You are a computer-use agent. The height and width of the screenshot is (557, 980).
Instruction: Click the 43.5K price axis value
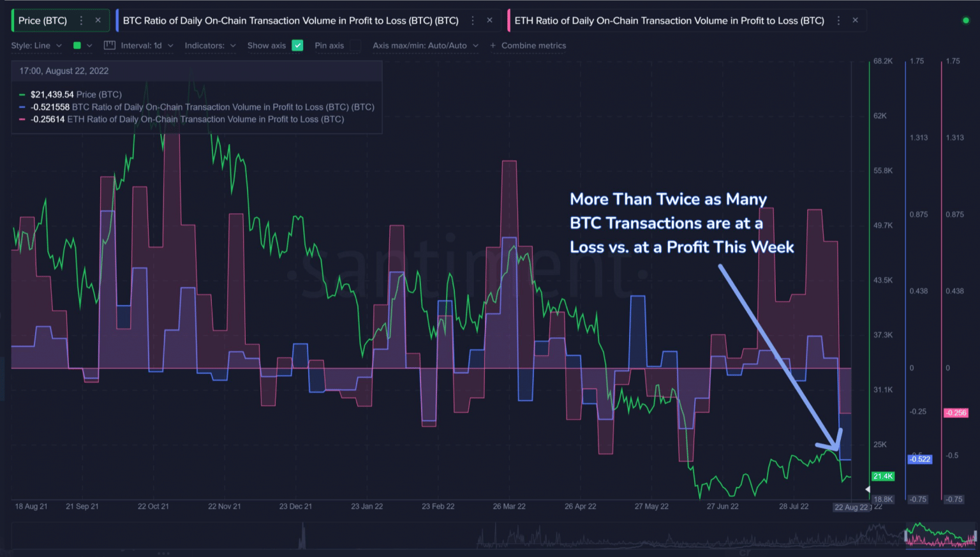click(883, 281)
